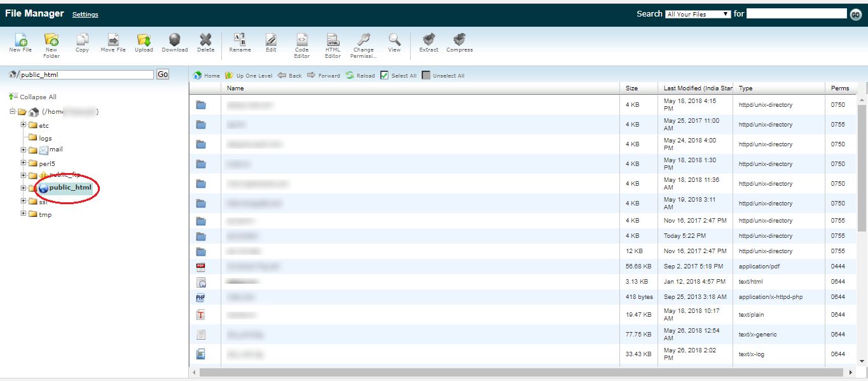Image resolution: width=868 pixels, height=381 pixels.
Task: Expand the perl5 folder
Action: pos(24,163)
